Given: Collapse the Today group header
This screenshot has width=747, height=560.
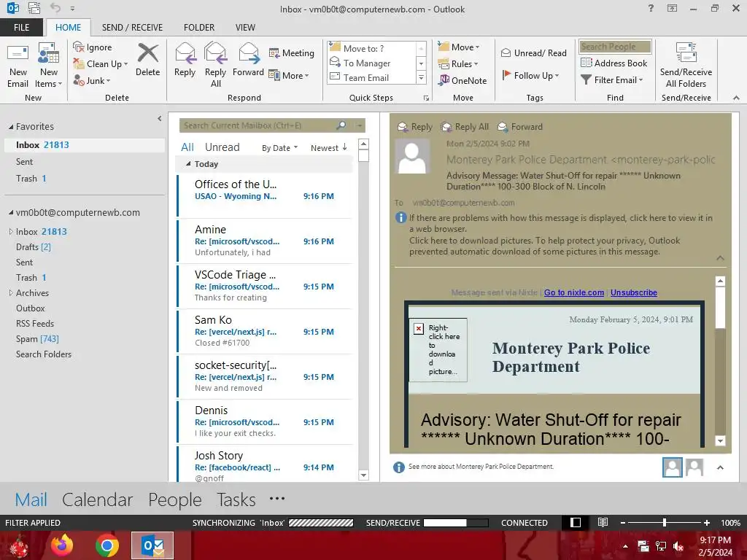Looking at the screenshot, I should tap(188, 164).
